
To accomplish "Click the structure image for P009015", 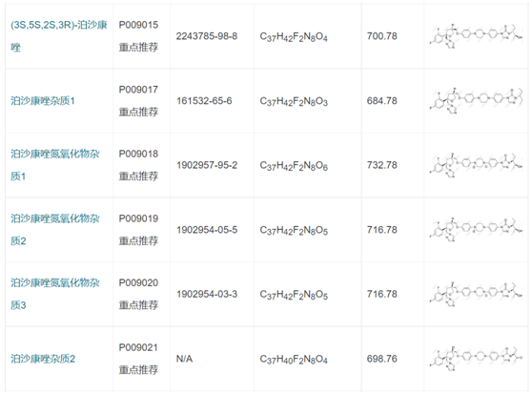I will point(476,36).
